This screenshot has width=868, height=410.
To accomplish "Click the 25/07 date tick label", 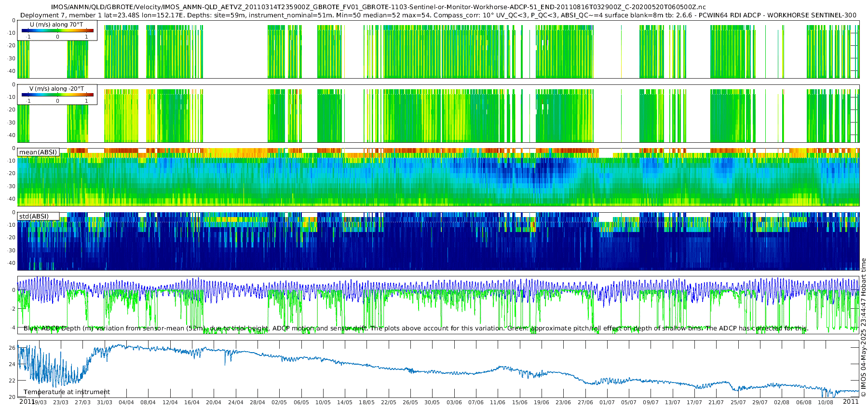I will (x=738, y=402).
